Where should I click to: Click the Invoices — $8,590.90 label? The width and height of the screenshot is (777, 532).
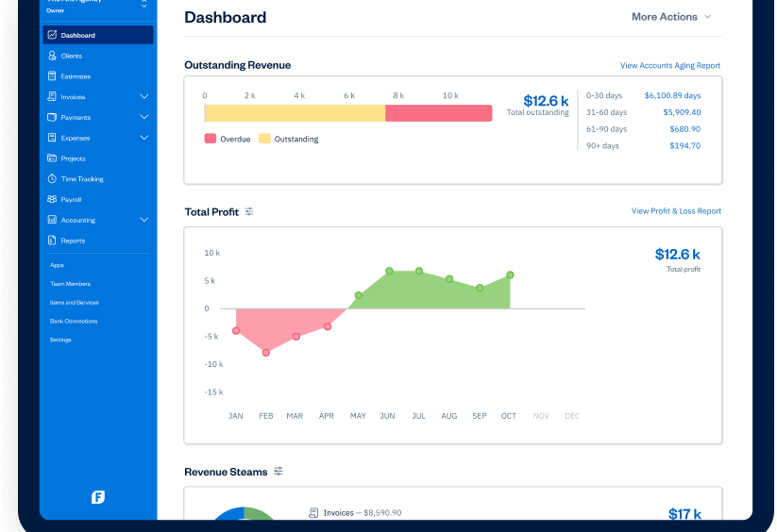[x=363, y=513]
